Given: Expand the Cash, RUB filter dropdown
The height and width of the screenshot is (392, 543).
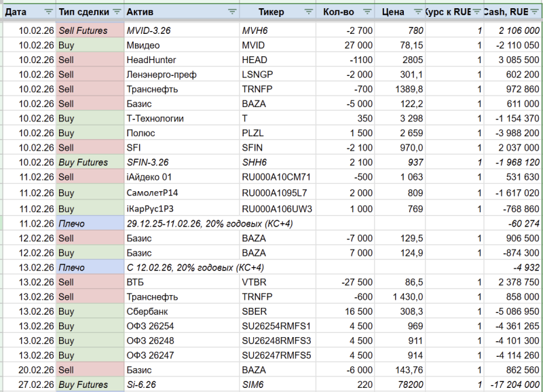Looking at the screenshot, I should tap(538, 12).
